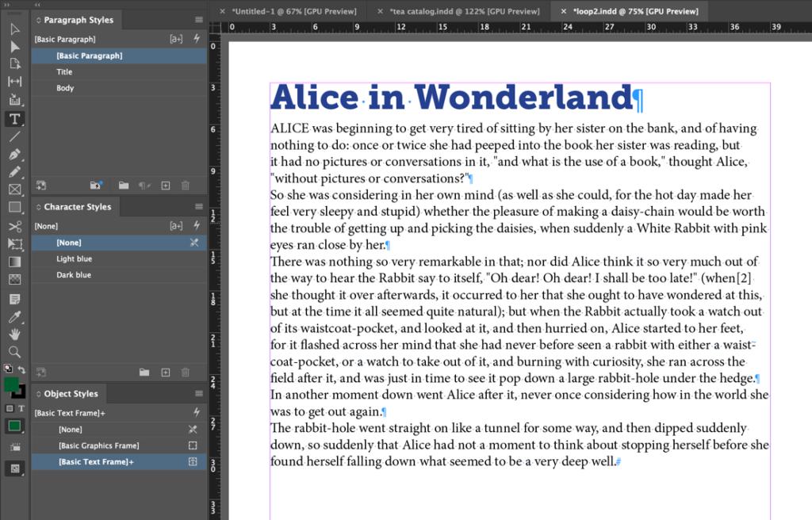This screenshot has height=520, width=812.
Task: Select the Rectangle tool
Action: tap(14, 208)
